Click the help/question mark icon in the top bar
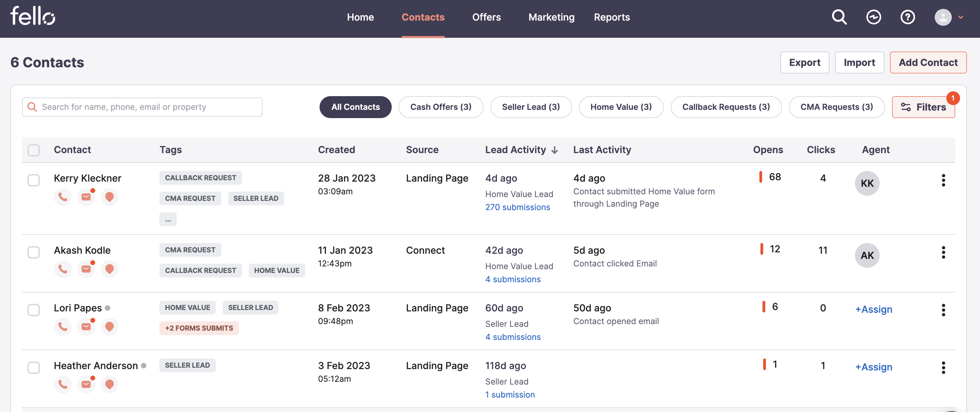Image resolution: width=980 pixels, height=412 pixels. point(907,17)
